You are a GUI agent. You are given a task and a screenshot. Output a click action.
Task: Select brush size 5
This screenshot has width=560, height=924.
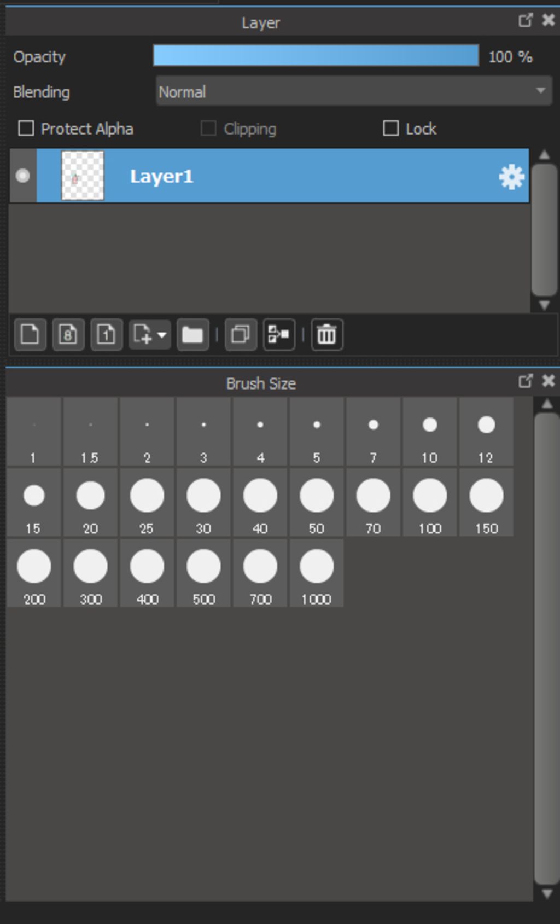[x=317, y=432]
